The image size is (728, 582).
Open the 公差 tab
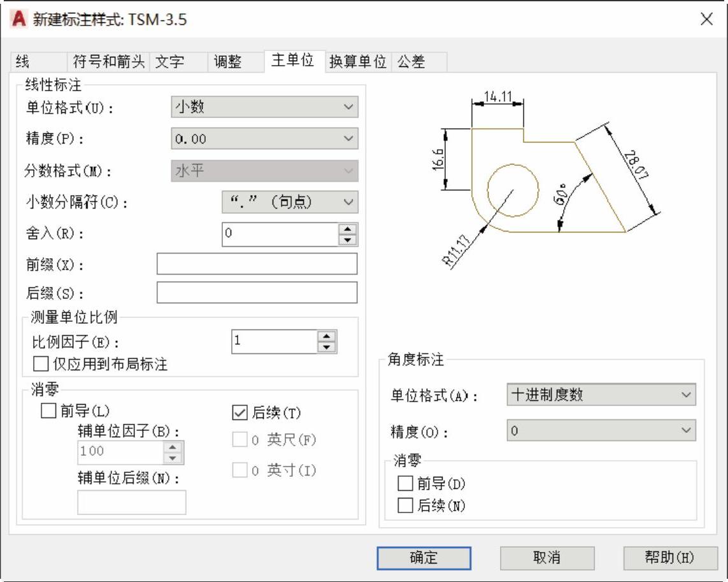419,62
